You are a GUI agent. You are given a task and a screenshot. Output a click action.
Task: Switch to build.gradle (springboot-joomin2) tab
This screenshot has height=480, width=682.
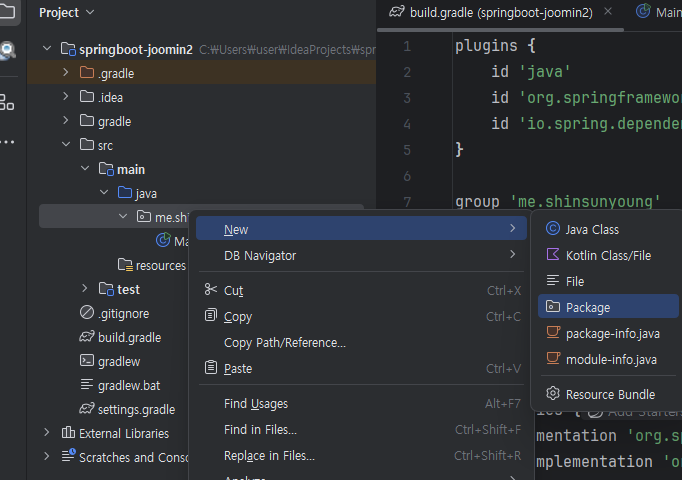[501, 13]
